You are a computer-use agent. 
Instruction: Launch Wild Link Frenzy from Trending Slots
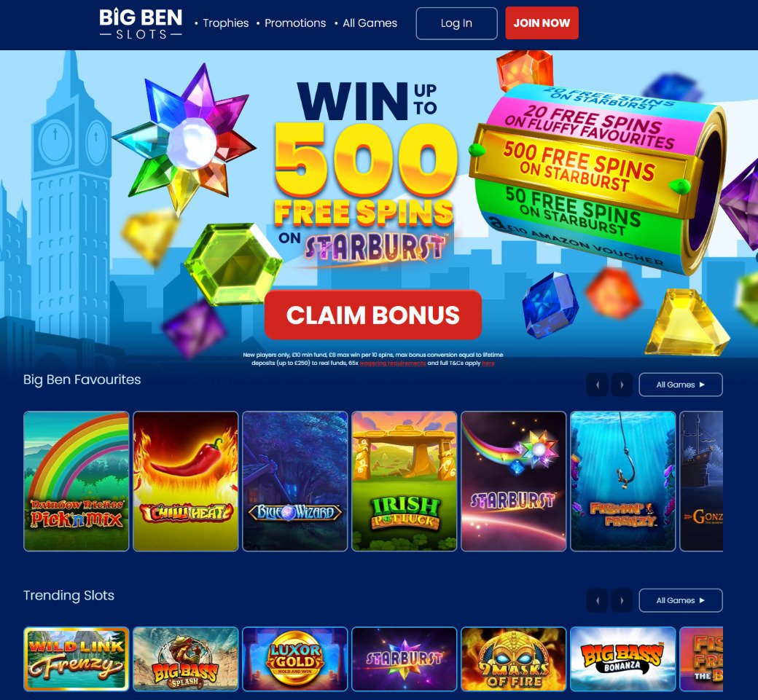[77, 659]
